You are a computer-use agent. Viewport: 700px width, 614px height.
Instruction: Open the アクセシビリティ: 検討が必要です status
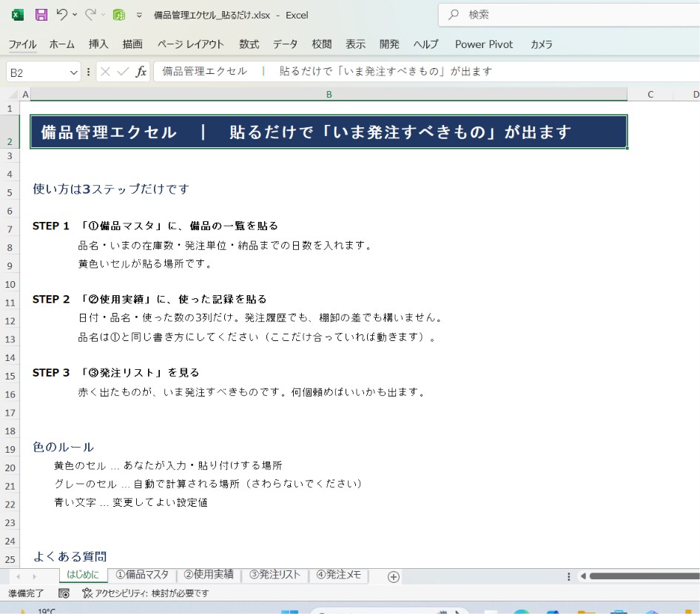[146, 593]
